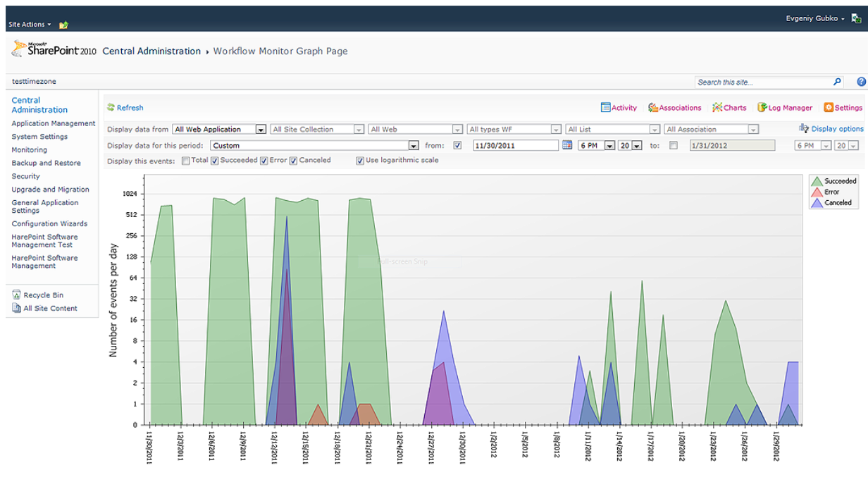This screenshot has height=494, width=868.
Task: Click the site search magnifier icon
Action: [x=837, y=82]
